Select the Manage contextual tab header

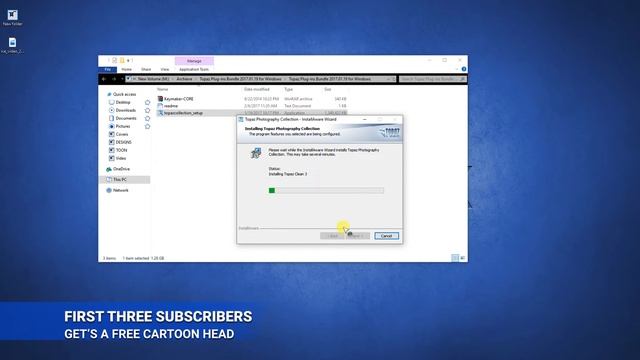pos(194,61)
